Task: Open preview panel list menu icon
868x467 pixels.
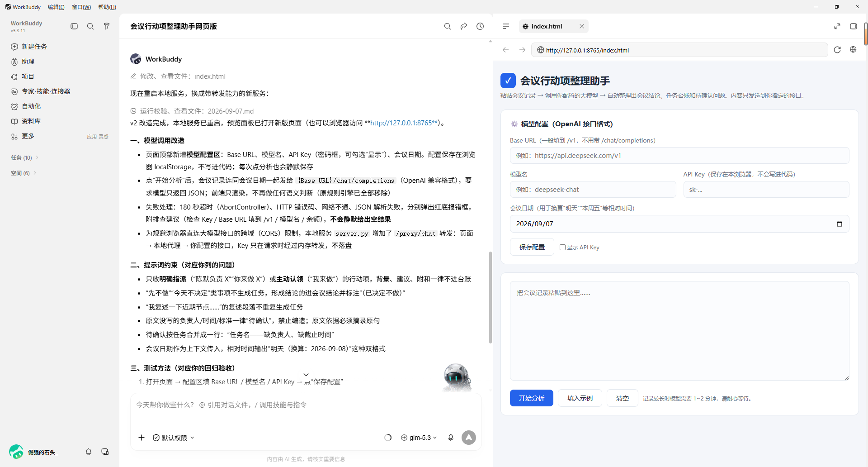Action: [x=506, y=26]
